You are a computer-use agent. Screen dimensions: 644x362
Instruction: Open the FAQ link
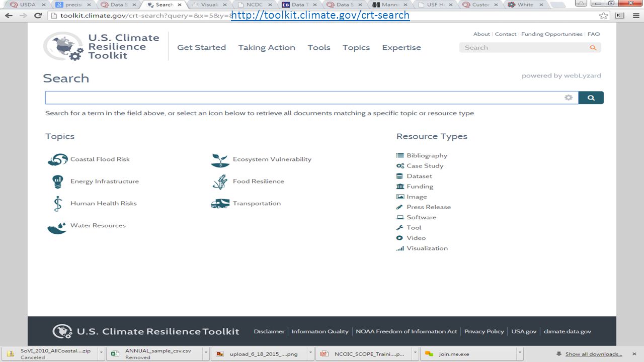(x=594, y=34)
